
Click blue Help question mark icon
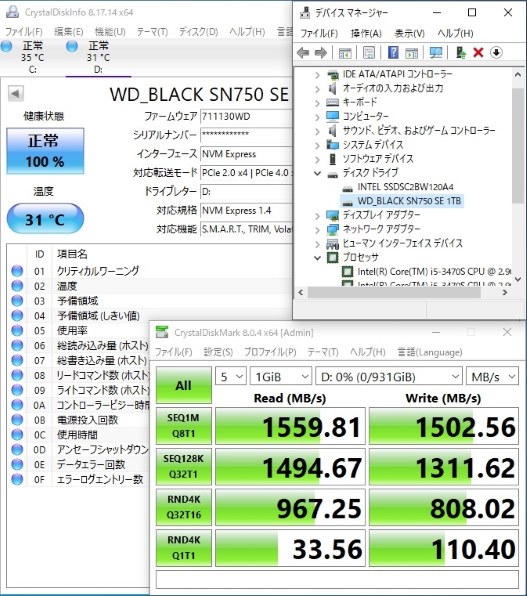click(393, 52)
